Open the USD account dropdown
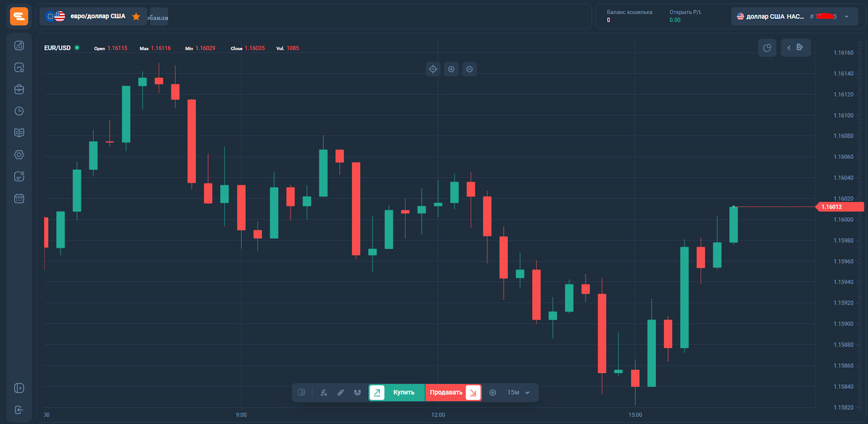Viewport: 868px width, 424px height. (x=794, y=17)
